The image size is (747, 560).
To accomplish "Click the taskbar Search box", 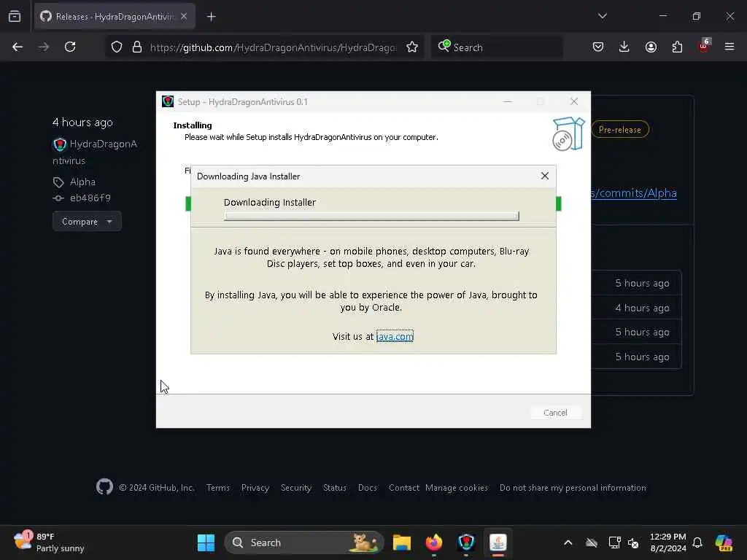I will coord(304,542).
